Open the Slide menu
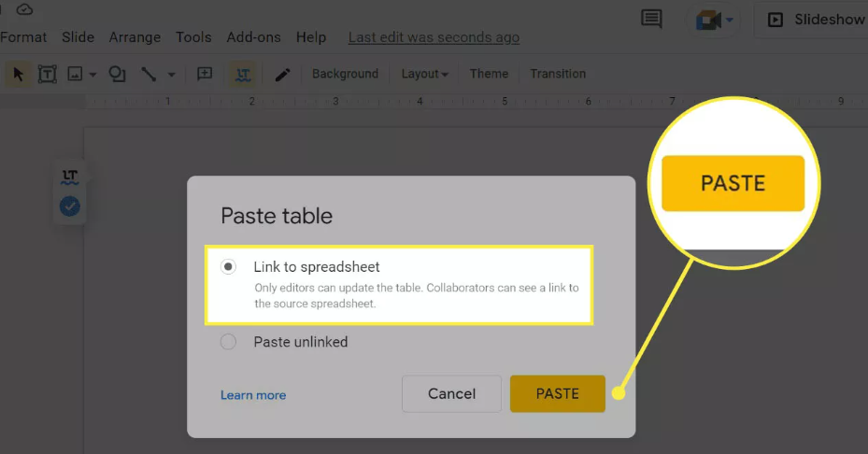This screenshot has height=454, width=868. click(x=78, y=37)
